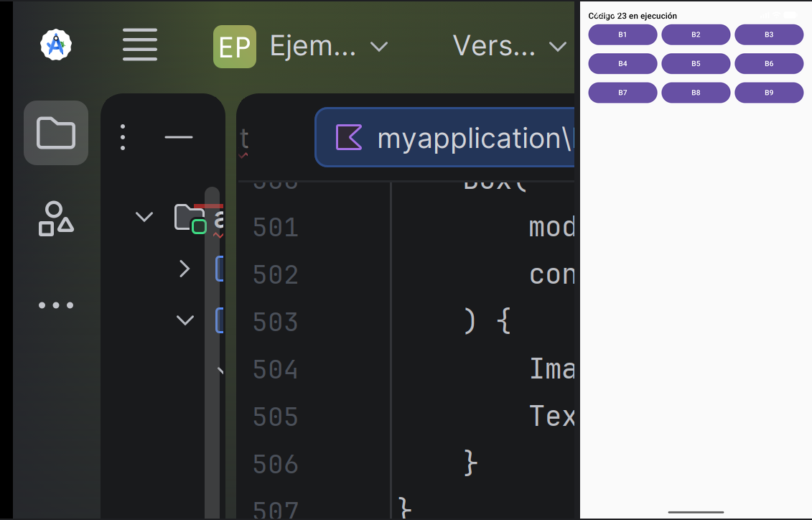Screen dimensions: 812x520
Task: Click line number 503 in gutter
Action: 276,322
